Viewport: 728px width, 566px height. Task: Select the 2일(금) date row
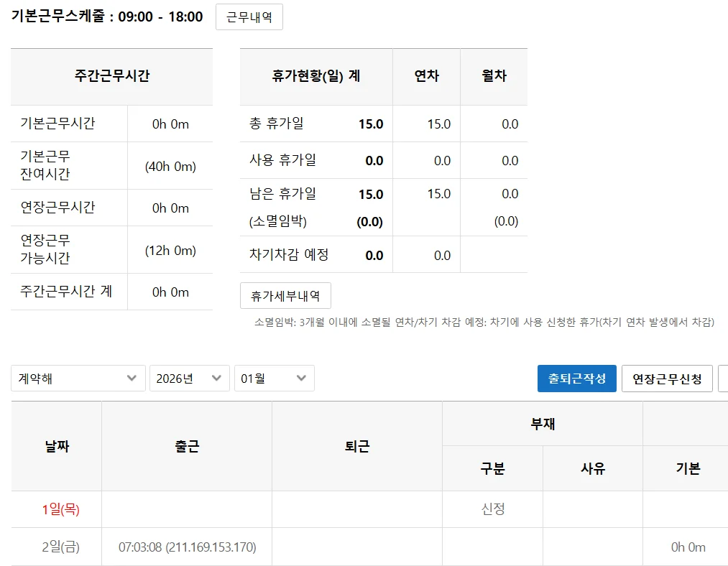pyautogui.click(x=60, y=547)
